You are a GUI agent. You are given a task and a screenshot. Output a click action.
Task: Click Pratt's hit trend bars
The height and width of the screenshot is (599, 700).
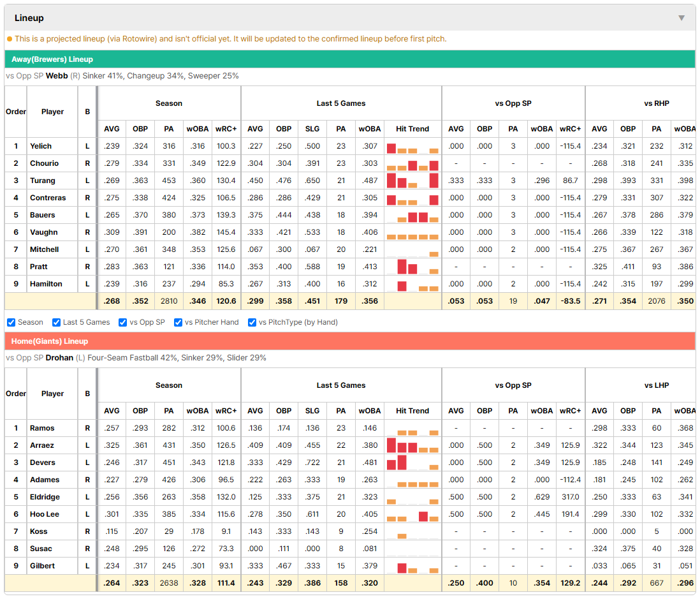[x=412, y=267]
